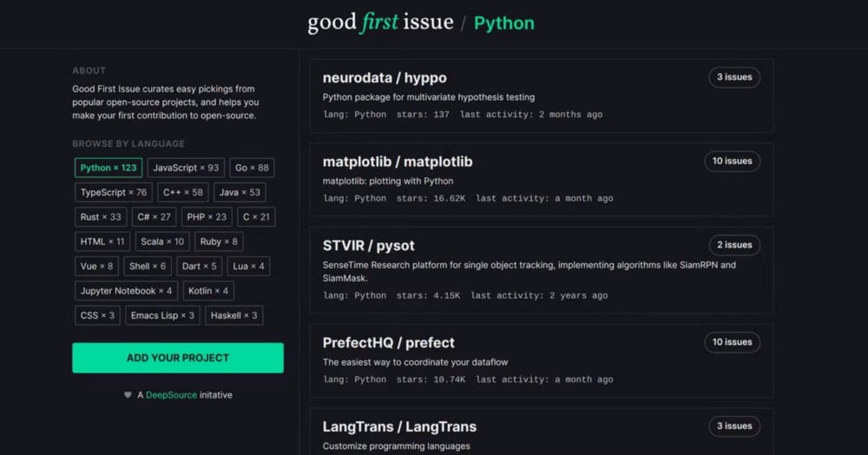Select TypeScript × 76 language tag
This screenshot has height=455, width=868.
click(114, 193)
